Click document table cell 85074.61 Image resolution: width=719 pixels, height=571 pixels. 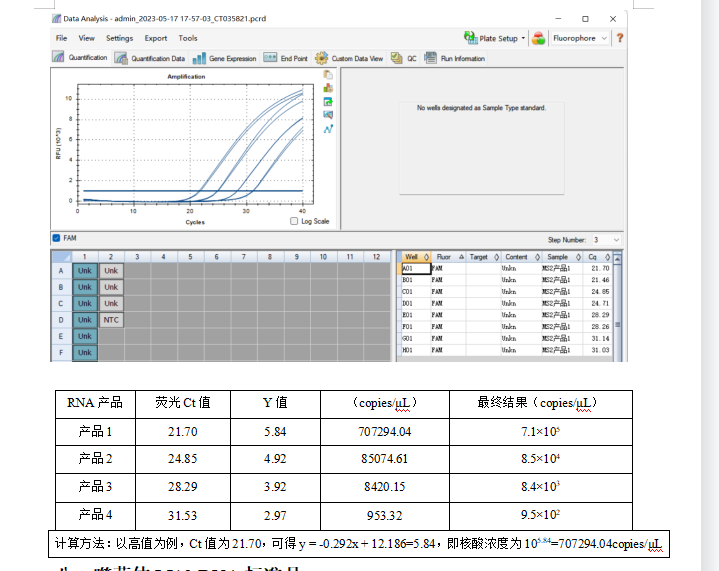click(x=384, y=459)
